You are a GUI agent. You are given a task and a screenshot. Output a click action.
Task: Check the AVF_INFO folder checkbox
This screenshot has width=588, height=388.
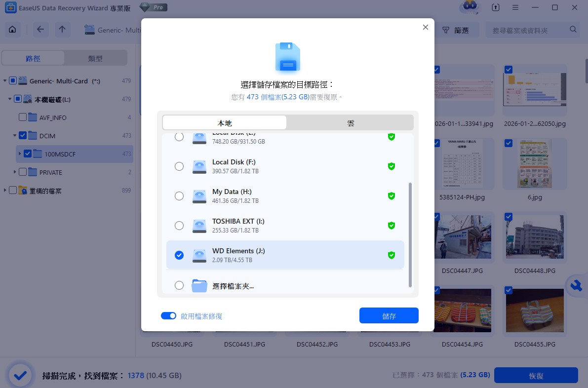(x=23, y=117)
